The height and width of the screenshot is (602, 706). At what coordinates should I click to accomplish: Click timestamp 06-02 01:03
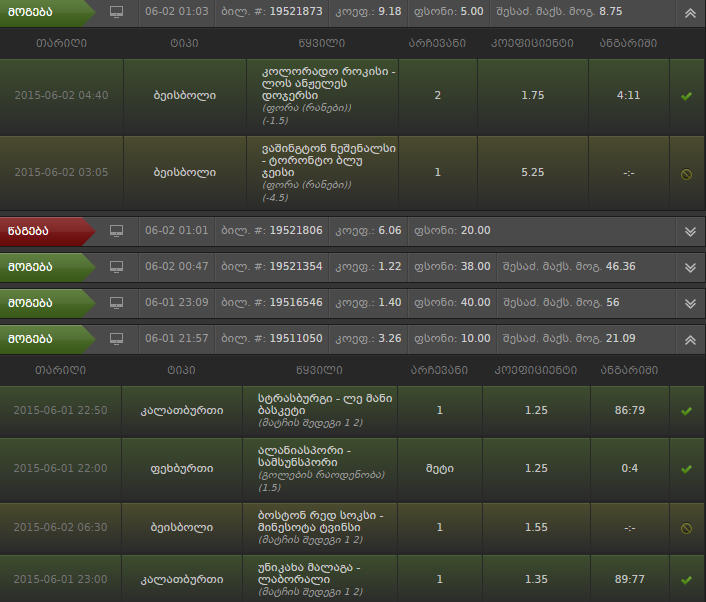(x=177, y=11)
